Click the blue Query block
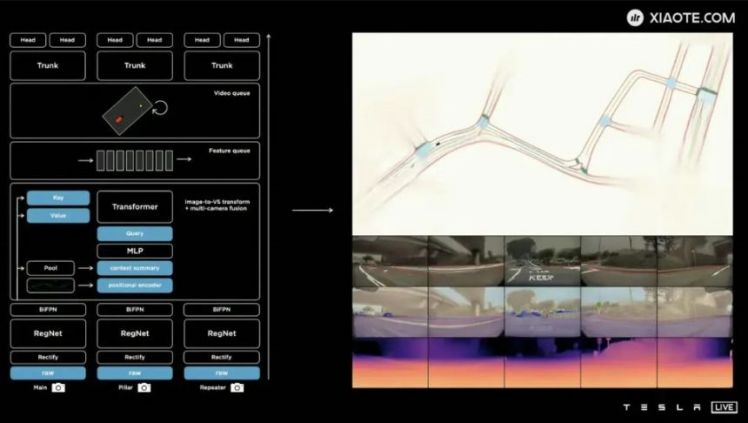The image size is (748, 423). pos(135,233)
